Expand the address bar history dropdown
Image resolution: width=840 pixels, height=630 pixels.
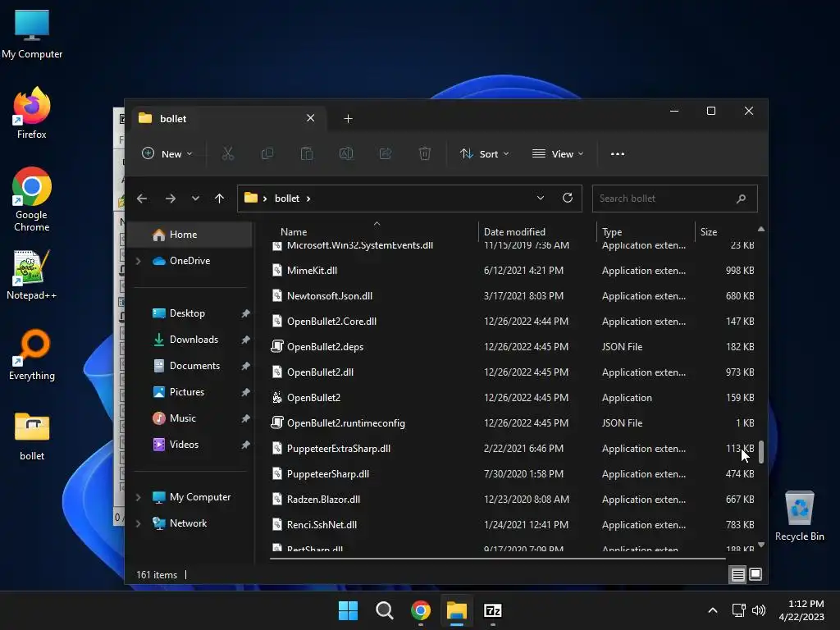click(x=540, y=198)
